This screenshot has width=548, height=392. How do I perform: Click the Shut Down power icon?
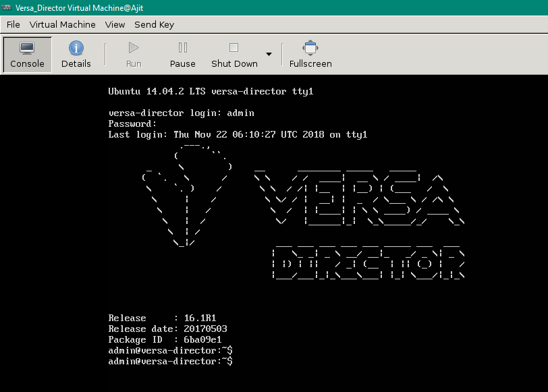point(234,48)
